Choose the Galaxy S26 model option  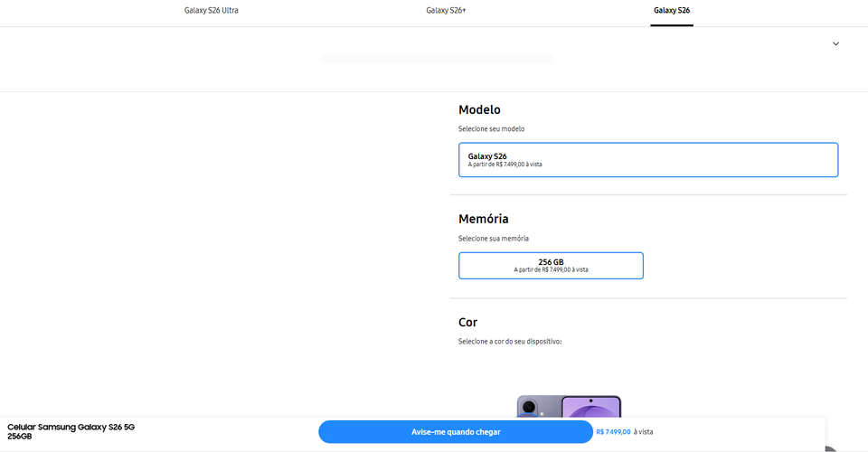pyautogui.click(x=648, y=160)
